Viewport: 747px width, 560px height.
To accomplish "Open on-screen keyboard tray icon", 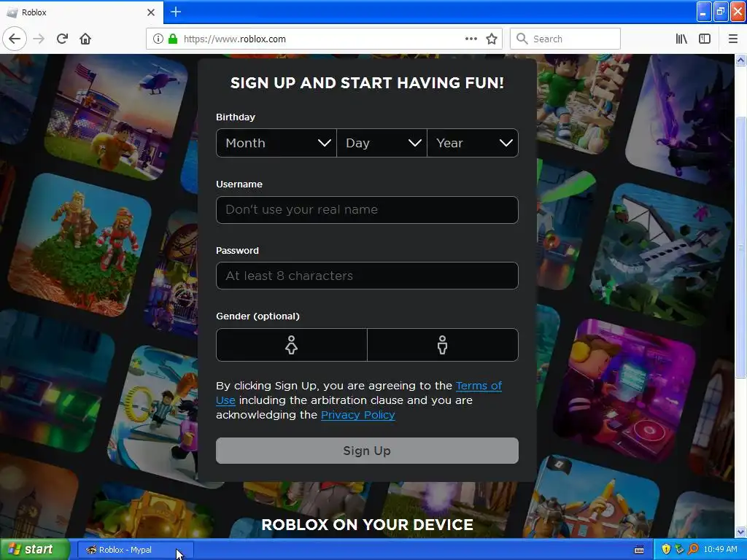I will [639, 550].
